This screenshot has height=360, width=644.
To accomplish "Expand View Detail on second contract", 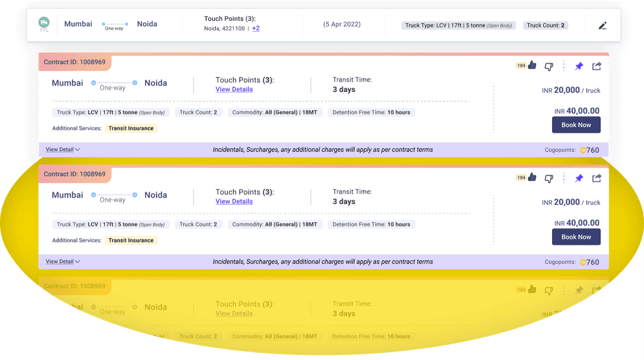I will tap(63, 262).
